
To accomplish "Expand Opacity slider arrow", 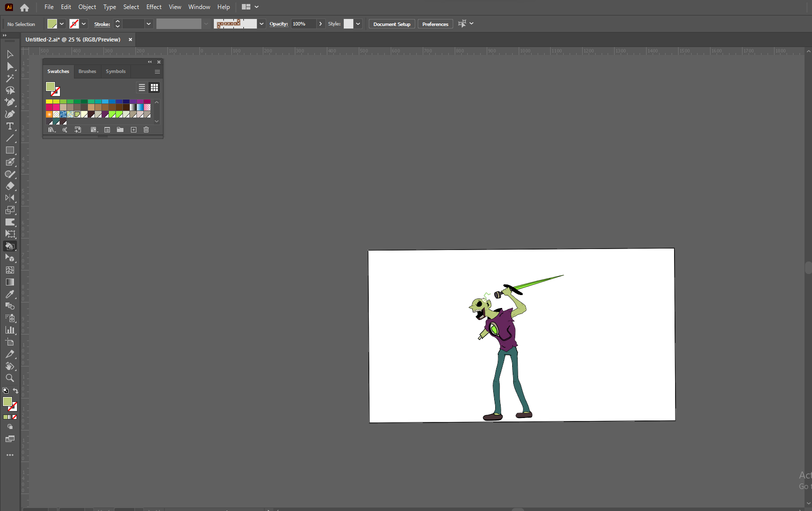I will (x=320, y=24).
